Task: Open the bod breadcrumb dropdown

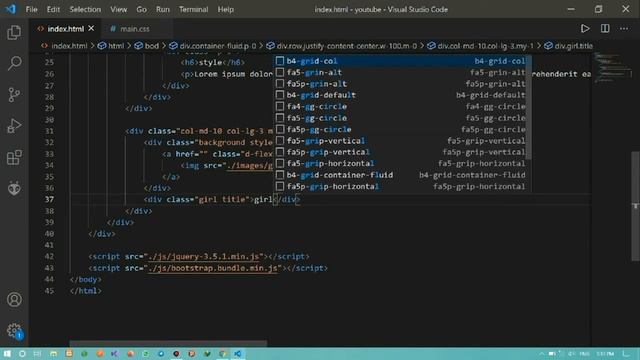Action: (147, 46)
